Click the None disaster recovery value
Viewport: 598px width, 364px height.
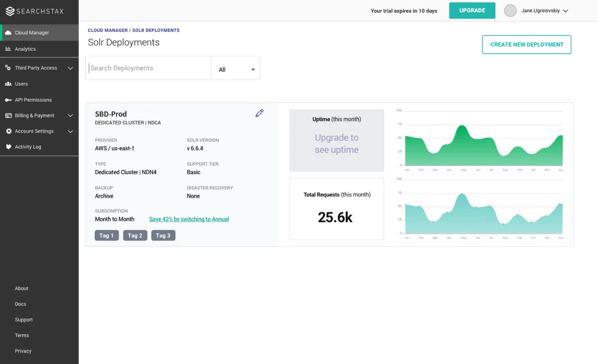pos(193,196)
